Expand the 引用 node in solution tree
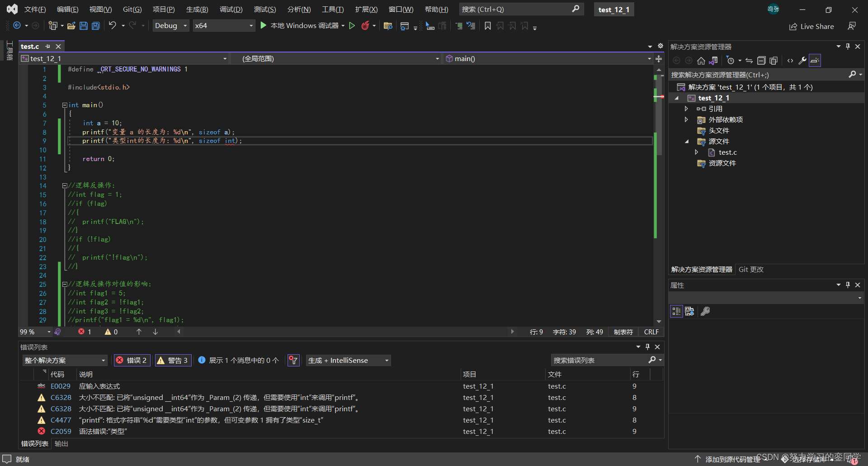This screenshot has height=466, width=868. pyautogui.click(x=686, y=109)
